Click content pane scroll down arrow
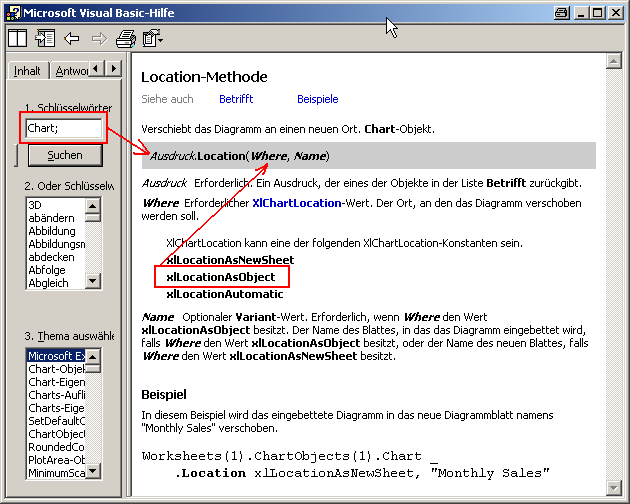 pos(614,488)
